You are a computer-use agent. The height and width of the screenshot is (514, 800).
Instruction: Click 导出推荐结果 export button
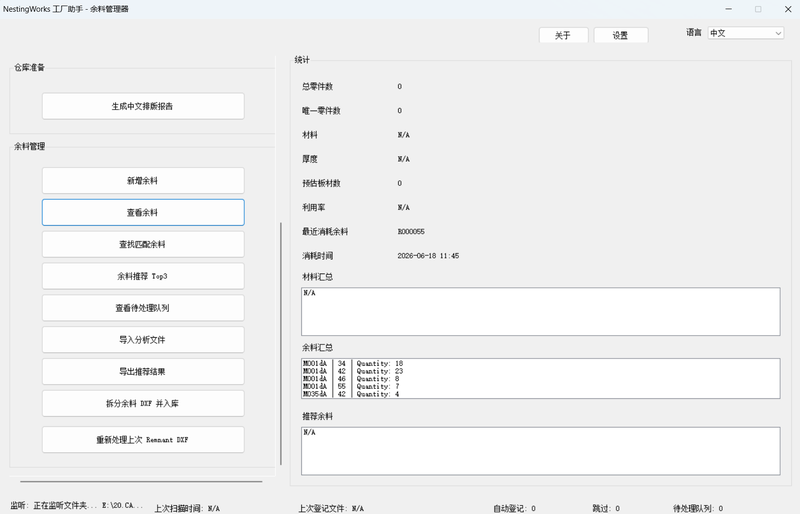[x=143, y=372]
